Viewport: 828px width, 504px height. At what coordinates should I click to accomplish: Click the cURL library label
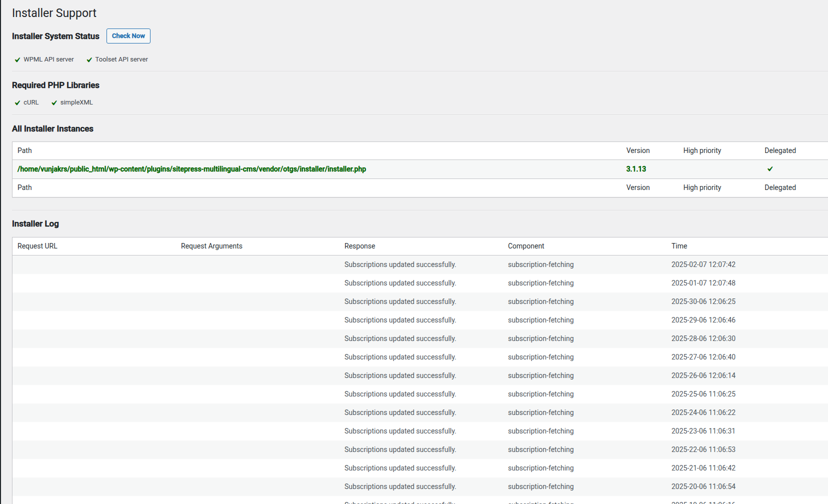click(x=31, y=102)
